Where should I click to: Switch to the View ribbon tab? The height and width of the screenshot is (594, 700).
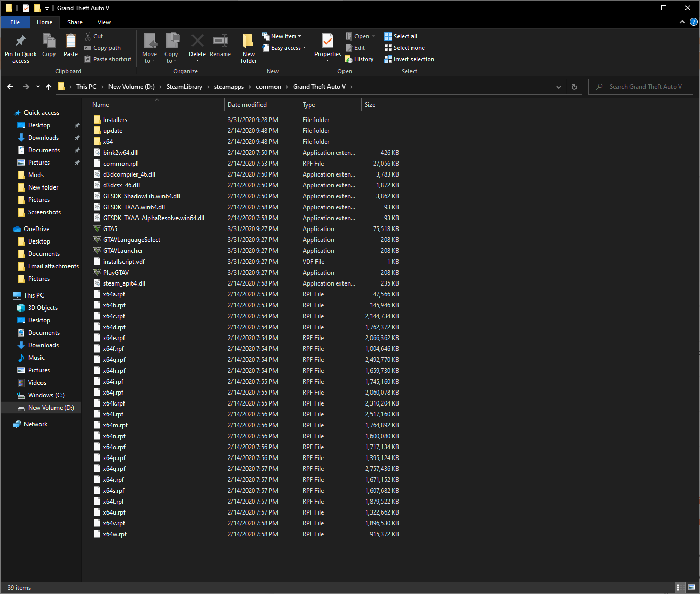pyautogui.click(x=104, y=22)
